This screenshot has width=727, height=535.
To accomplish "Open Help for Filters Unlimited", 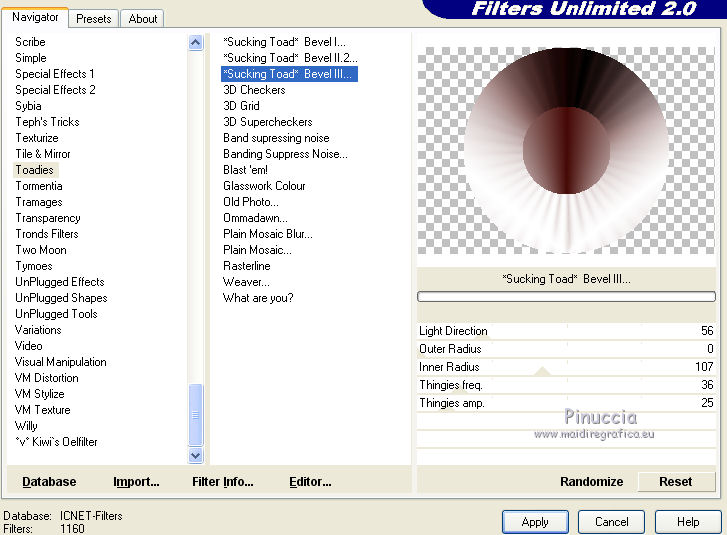I will tap(688, 522).
